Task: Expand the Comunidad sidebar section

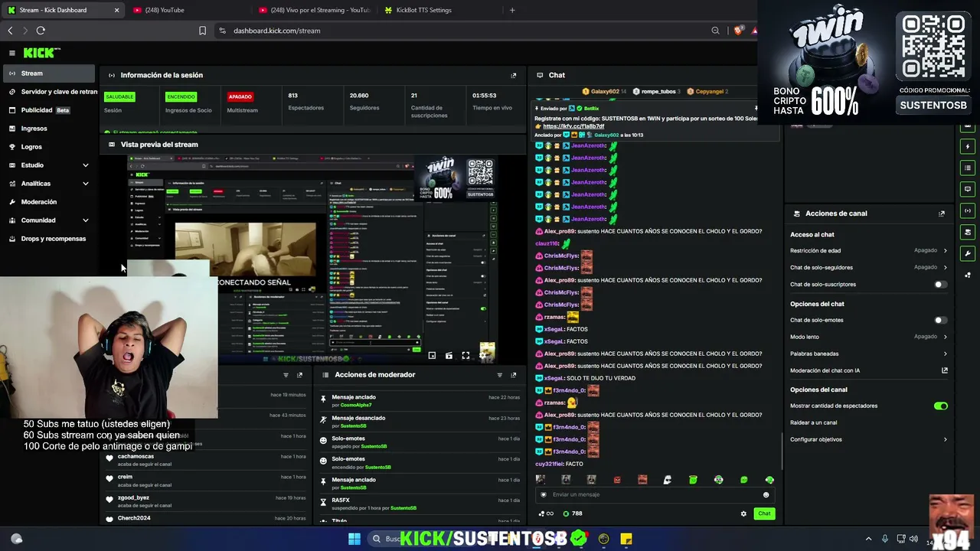Action: 49,220
